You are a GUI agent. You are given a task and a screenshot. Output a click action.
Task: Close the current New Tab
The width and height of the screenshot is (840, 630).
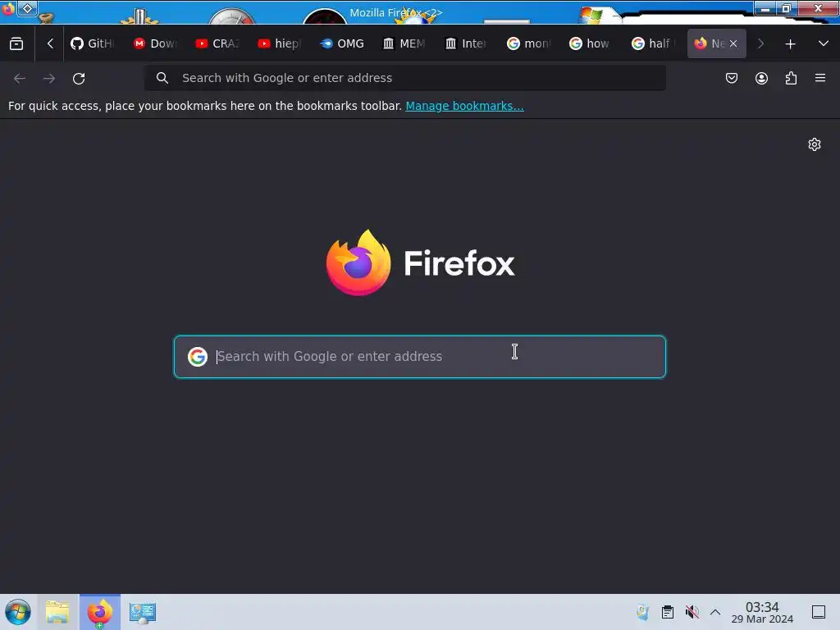733,44
